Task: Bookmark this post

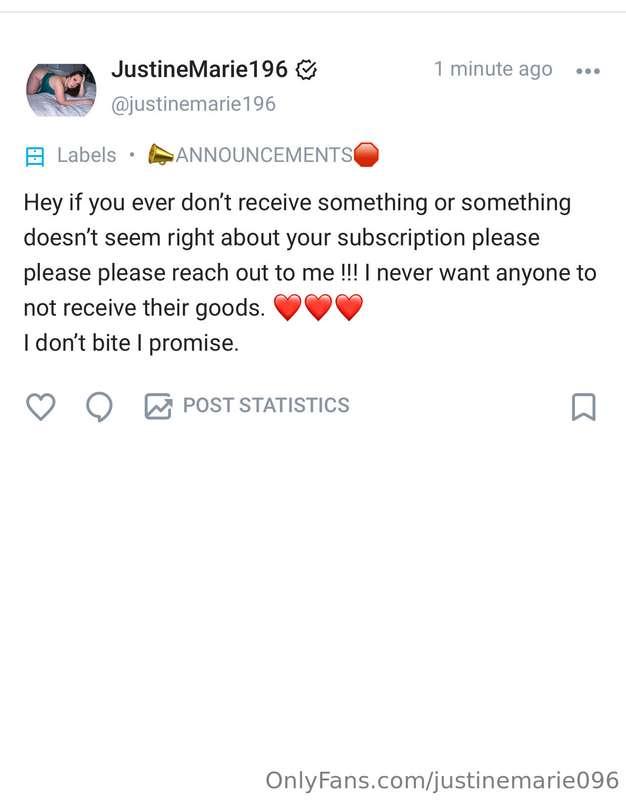Action: coord(583,406)
